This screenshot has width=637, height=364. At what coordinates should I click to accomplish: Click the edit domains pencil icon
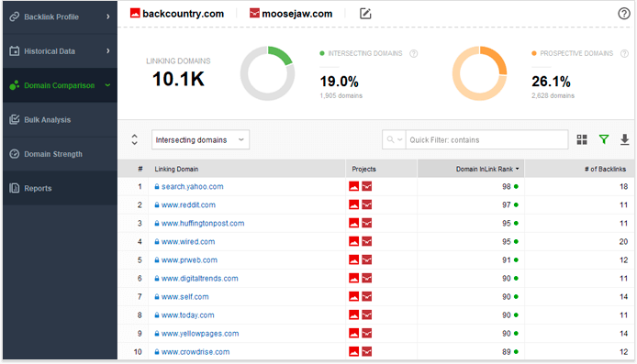click(x=365, y=14)
